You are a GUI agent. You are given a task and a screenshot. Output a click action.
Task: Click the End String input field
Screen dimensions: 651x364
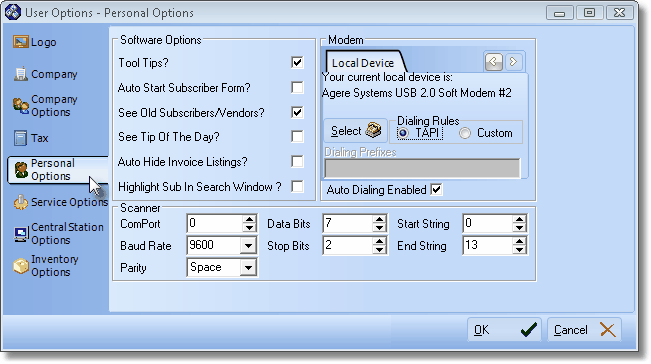click(487, 245)
